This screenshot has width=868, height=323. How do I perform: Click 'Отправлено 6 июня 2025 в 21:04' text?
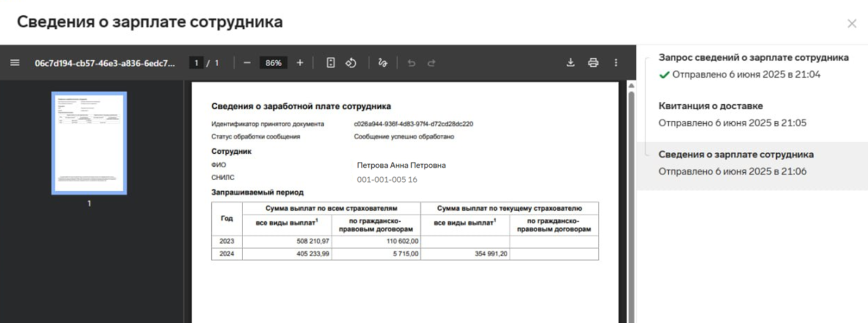pyautogui.click(x=746, y=75)
